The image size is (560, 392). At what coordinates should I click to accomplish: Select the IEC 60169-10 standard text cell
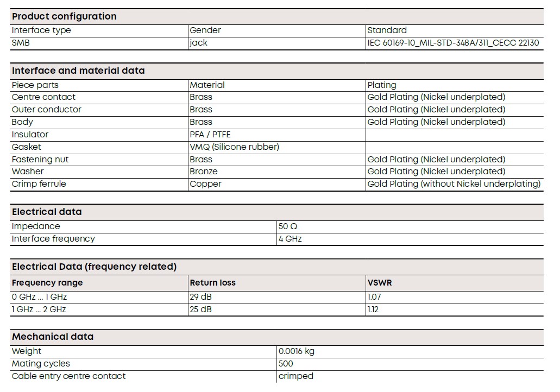453,43
